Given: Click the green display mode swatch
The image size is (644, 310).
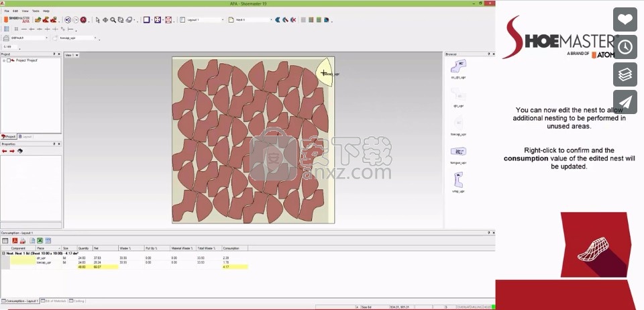Looking at the screenshot, I should coord(319,19).
